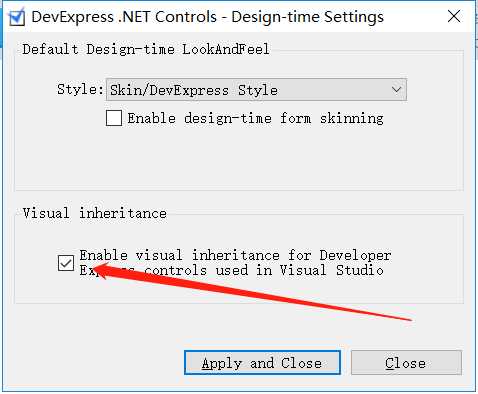Screen dimensions: 478x394
Task: Click the red arrow's thin tail end
Action: click(409, 319)
